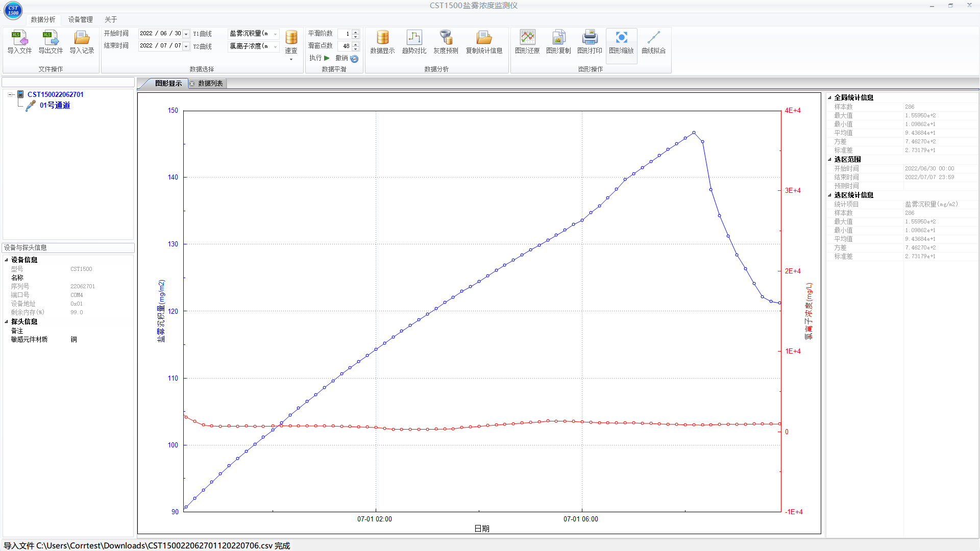Screen dimensions: 980x551
Task: Increase 平滑阶数 with the up arrow
Action: pyautogui.click(x=356, y=32)
